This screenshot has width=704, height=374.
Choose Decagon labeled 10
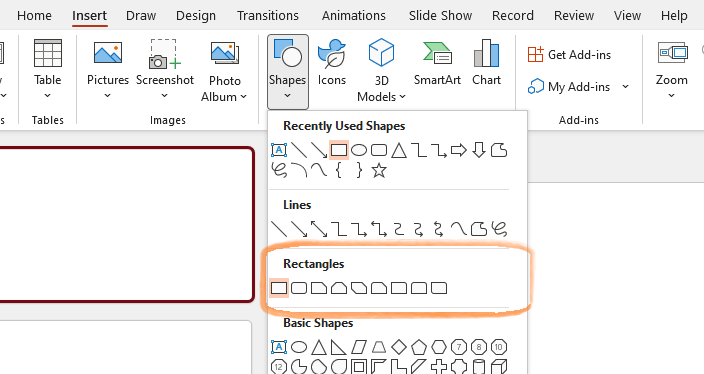pyautogui.click(x=498, y=347)
